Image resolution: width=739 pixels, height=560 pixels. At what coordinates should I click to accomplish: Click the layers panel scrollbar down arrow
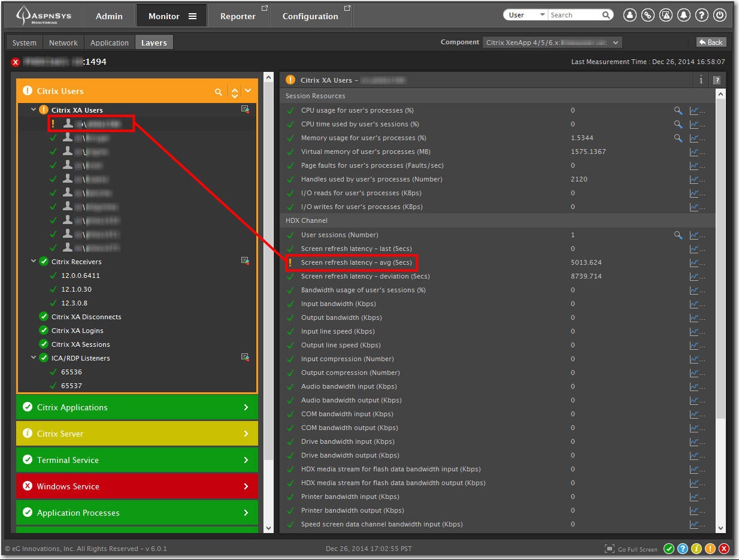tap(268, 528)
